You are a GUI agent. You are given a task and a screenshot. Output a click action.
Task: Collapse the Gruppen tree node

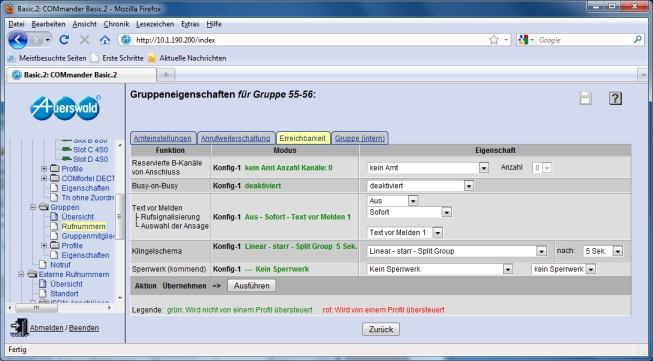(x=32, y=207)
